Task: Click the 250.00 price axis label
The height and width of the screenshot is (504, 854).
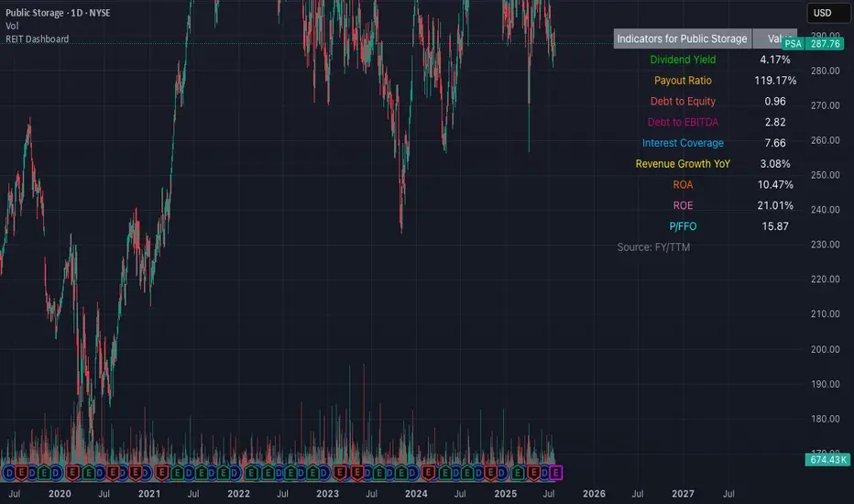Action: point(825,175)
